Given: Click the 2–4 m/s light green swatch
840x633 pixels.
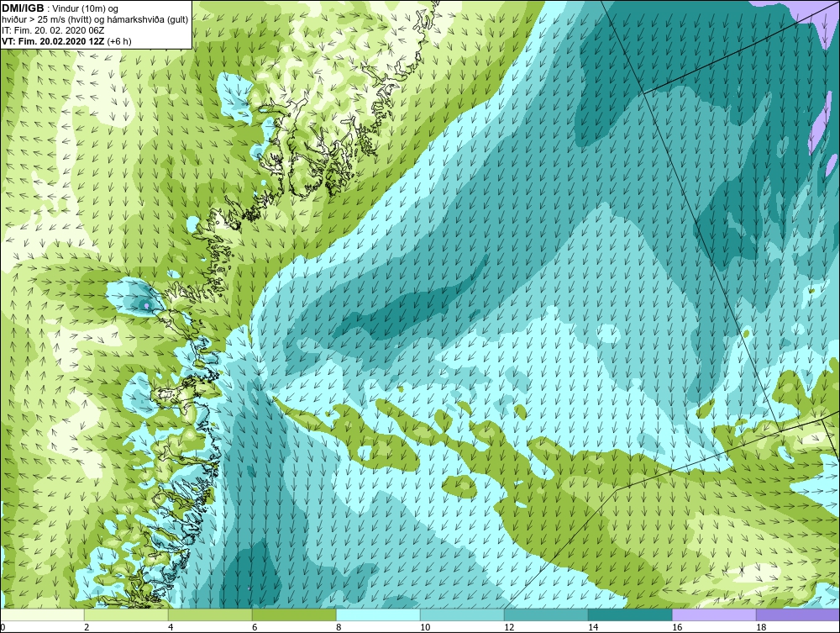Looking at the screenshot, I should (126, 615).
